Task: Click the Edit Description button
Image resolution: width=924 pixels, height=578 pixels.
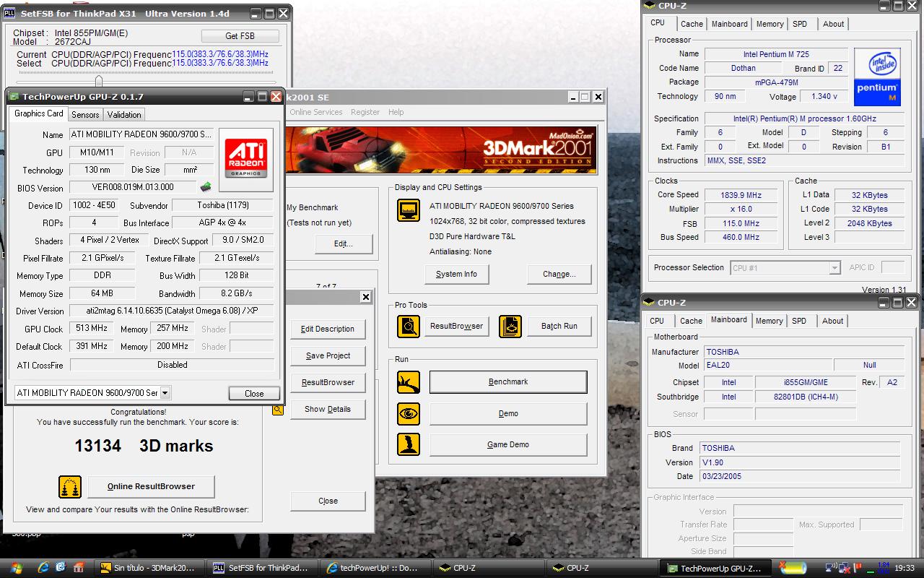Action: point(328,329)
